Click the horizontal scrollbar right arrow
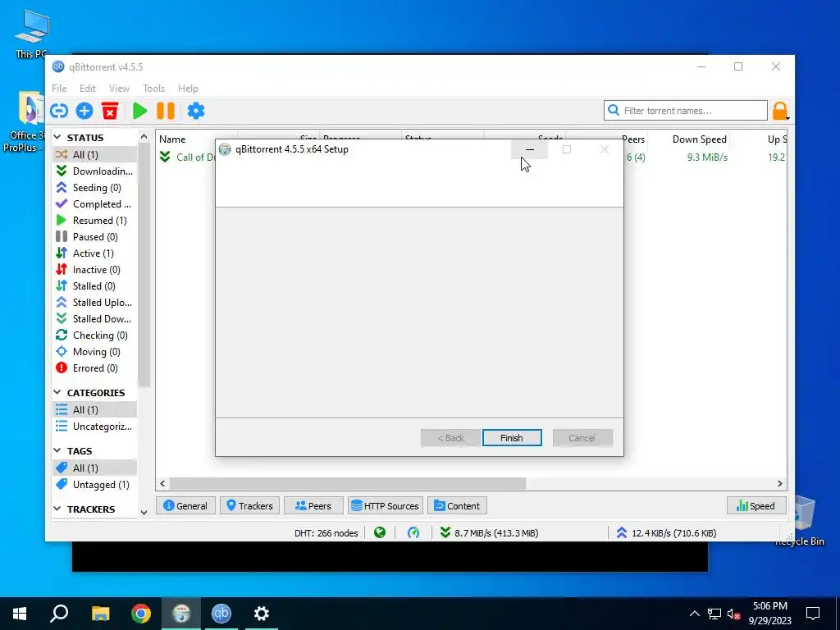Viewport: 840px width, 630px height. [780, 483]
